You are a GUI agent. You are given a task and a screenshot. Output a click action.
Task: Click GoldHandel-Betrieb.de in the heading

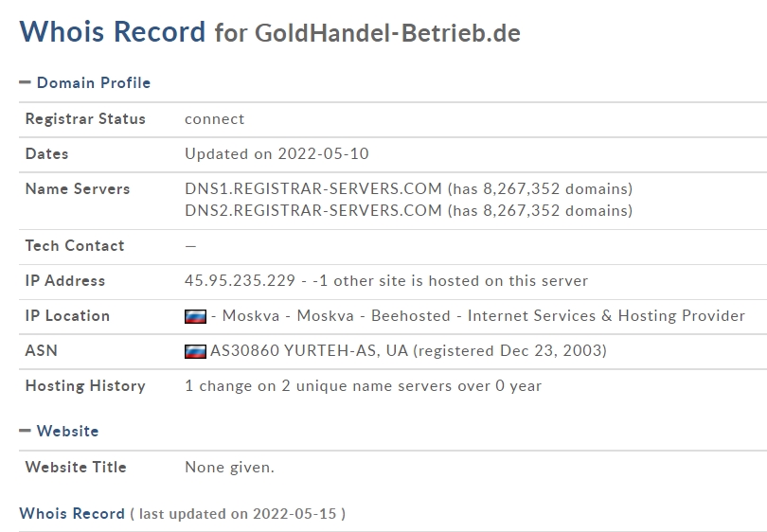point(387,33)
